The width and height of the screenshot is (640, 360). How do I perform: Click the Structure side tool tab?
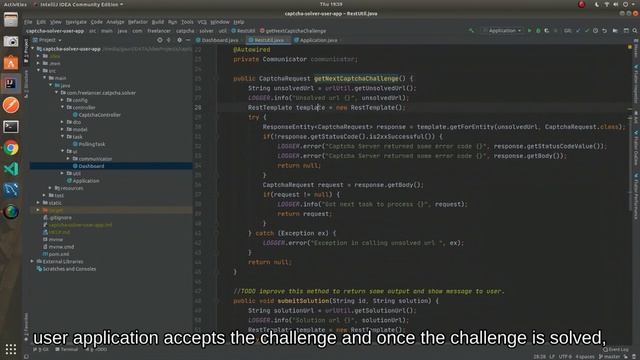pos(26,84)
